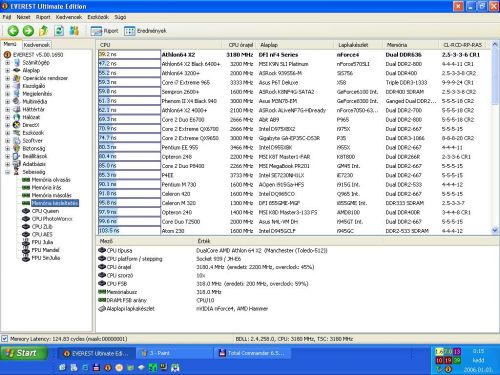Open the Start button on taskbar
This screenshot has height=375, width=500.
pyautogui.click(x=23, y=353)
